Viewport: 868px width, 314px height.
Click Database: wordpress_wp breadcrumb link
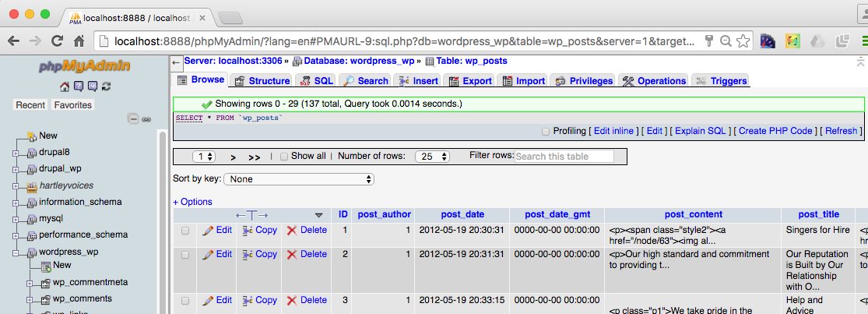(360, 61)
